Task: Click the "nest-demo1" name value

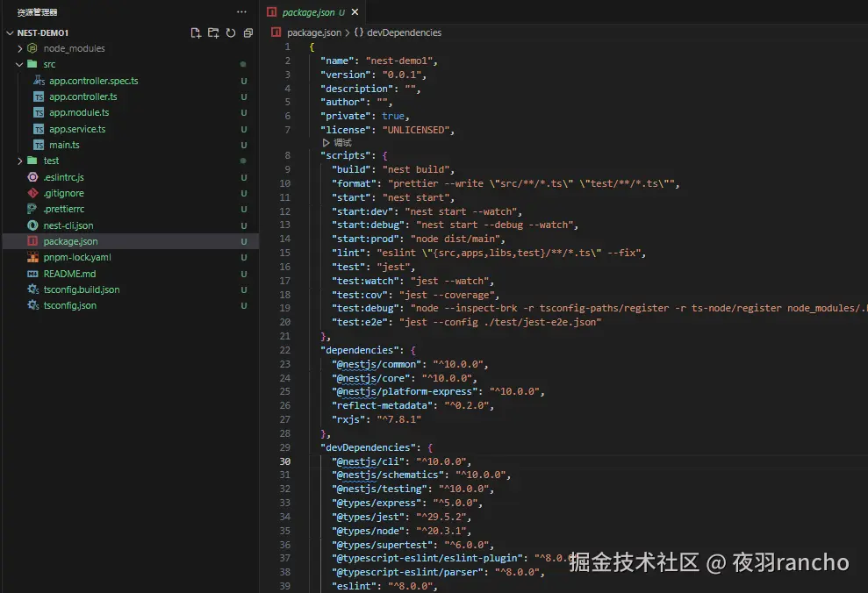Action: 398,61
